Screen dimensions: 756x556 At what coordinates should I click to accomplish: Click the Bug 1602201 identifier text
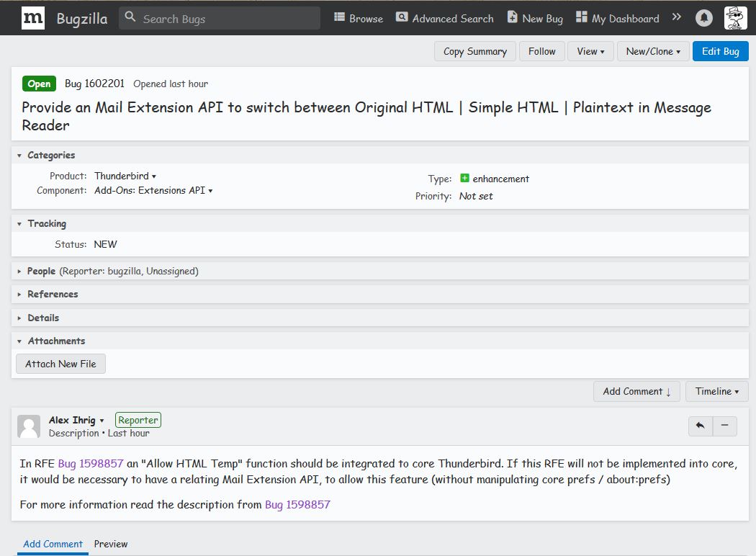tap(94, 84)
